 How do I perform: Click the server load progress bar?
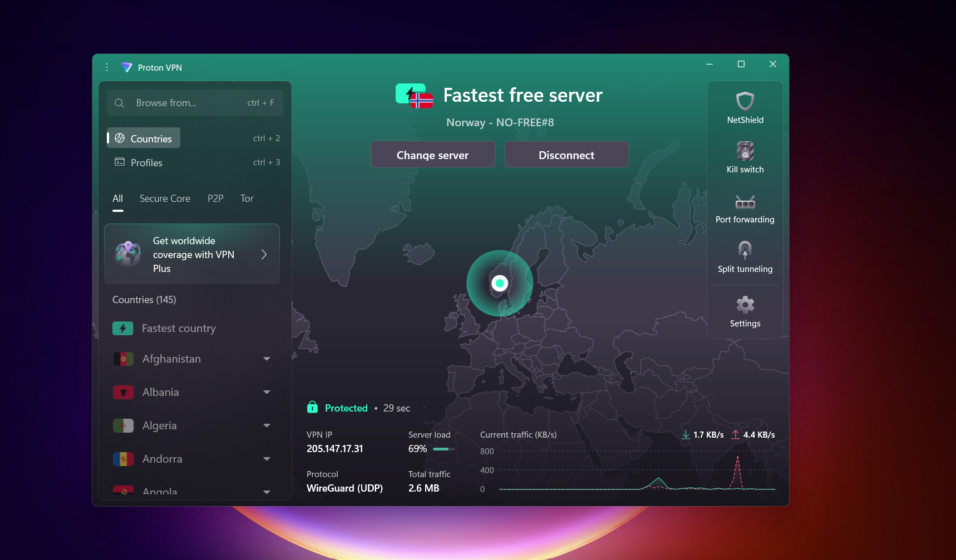coord(444,449)
